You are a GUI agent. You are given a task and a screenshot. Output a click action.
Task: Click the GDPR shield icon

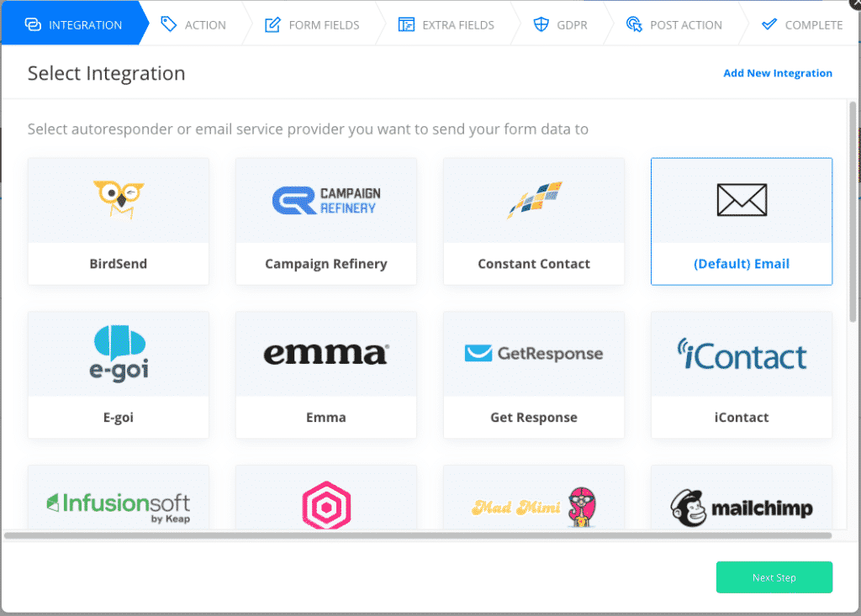[x=541, y=24]
